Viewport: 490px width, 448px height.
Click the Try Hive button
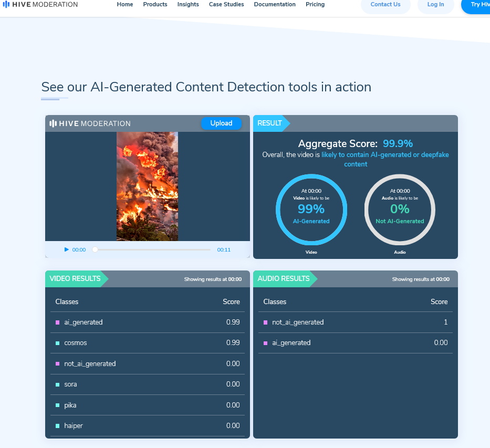click(478, 5)
